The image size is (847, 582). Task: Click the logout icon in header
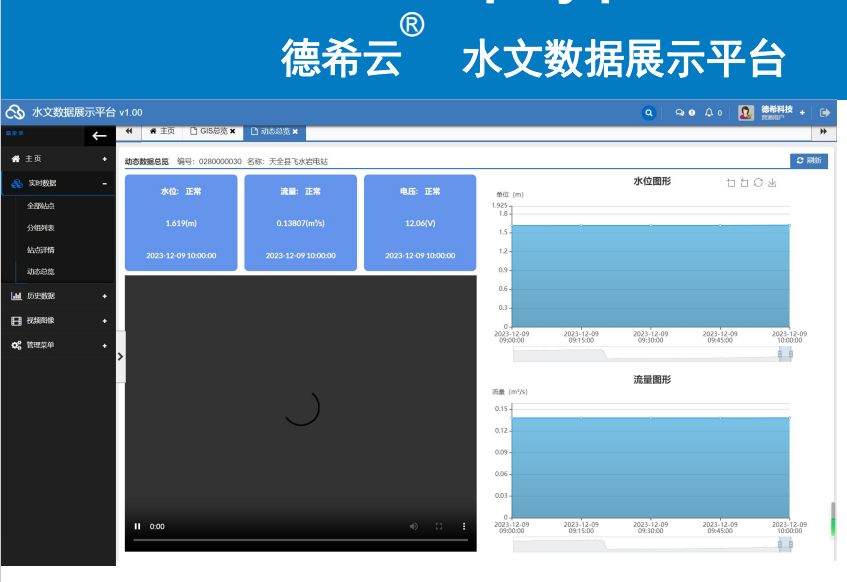824,112
